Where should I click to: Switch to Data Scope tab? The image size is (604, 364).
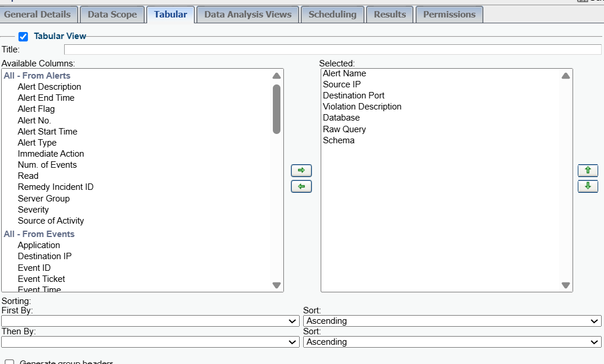pyautogui.click(x=112, y=15)
